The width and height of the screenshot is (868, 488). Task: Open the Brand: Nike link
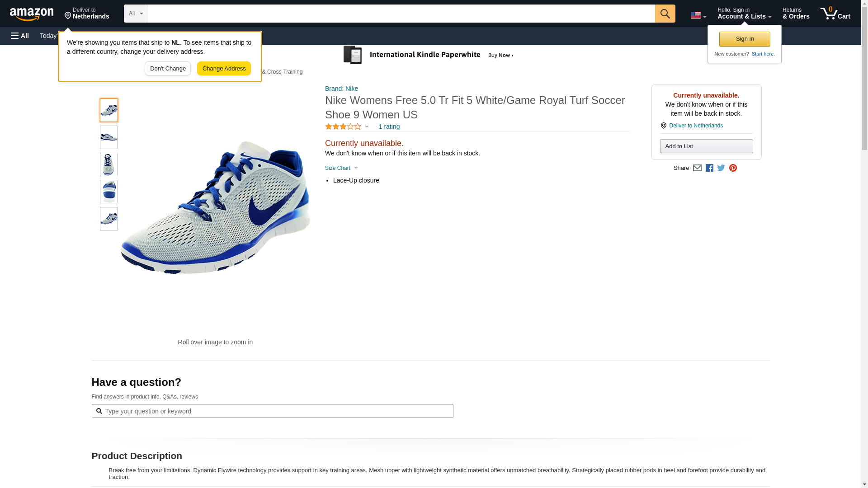(x=341, y=89)
